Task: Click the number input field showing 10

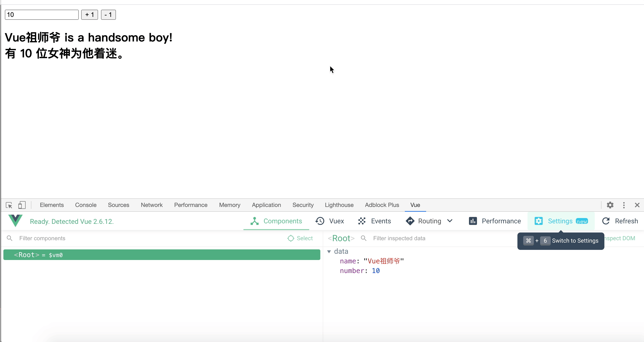Action: [x=42, y=15]
